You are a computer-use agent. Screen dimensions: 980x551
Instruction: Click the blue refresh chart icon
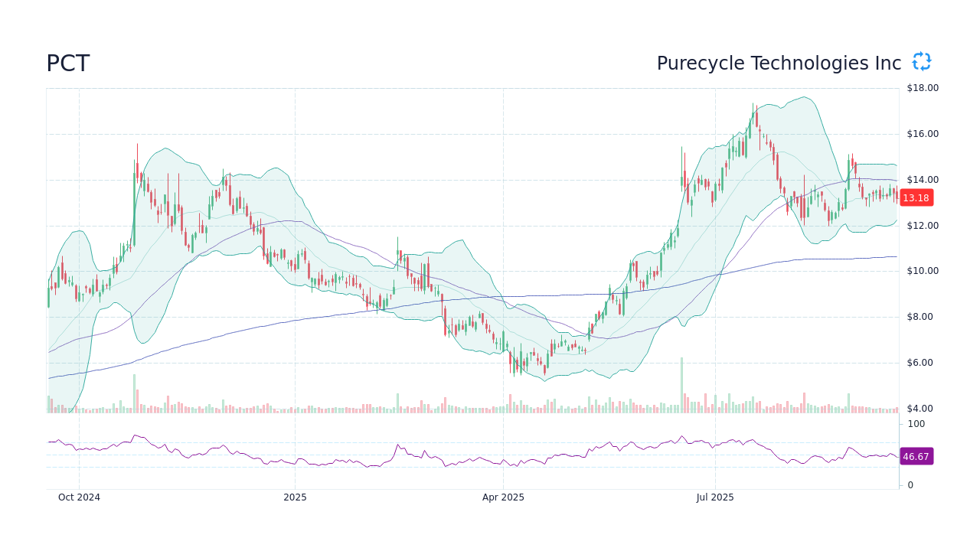[921, 61]
